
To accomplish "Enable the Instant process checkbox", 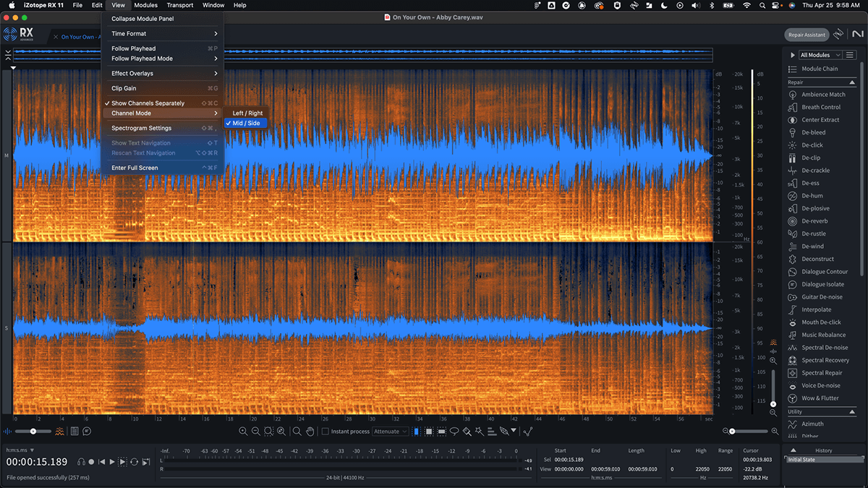I will click(x=325, y=432).
